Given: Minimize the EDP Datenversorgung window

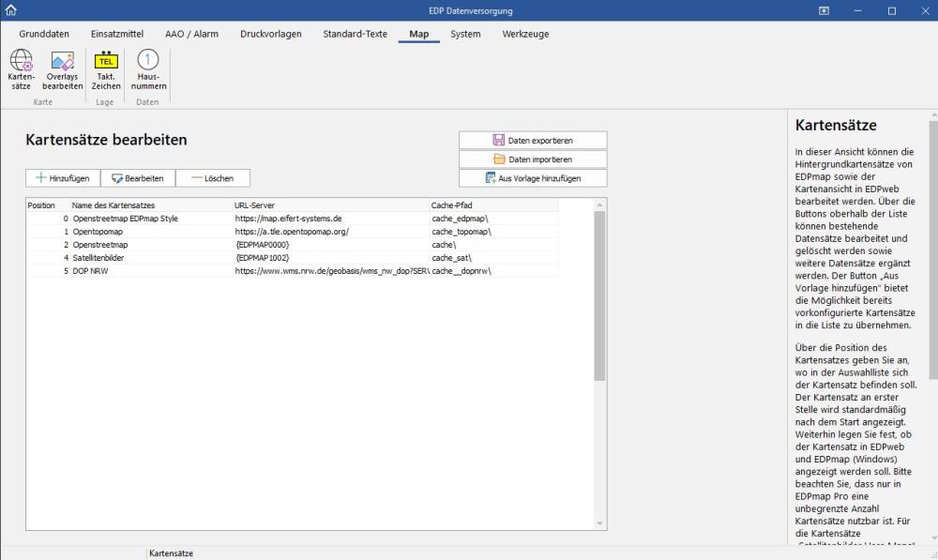Looking at the screenshot, I should click(858, 10).
